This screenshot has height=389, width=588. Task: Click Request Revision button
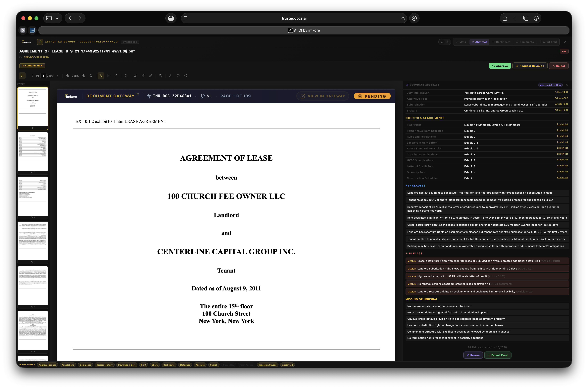[x=530, y=66]
